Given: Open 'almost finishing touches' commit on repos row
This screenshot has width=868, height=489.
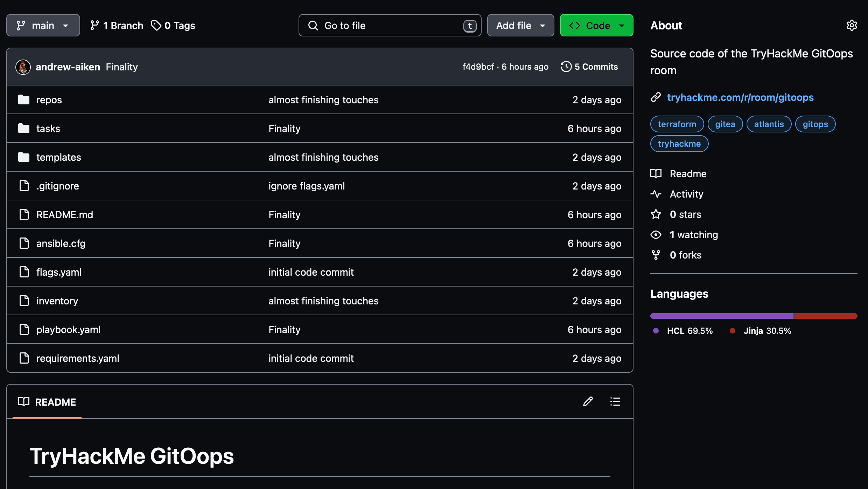Looking at the screenshot, I should 323,100.
